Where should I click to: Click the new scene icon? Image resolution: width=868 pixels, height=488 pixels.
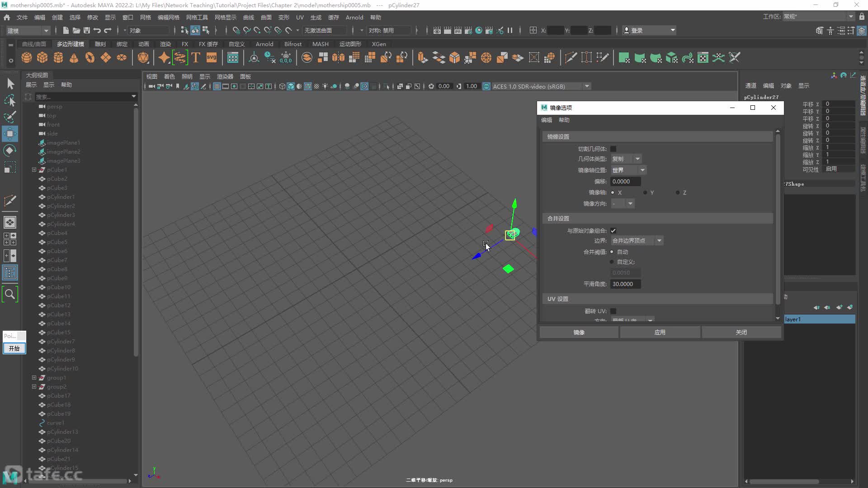[x=66, y=30]
